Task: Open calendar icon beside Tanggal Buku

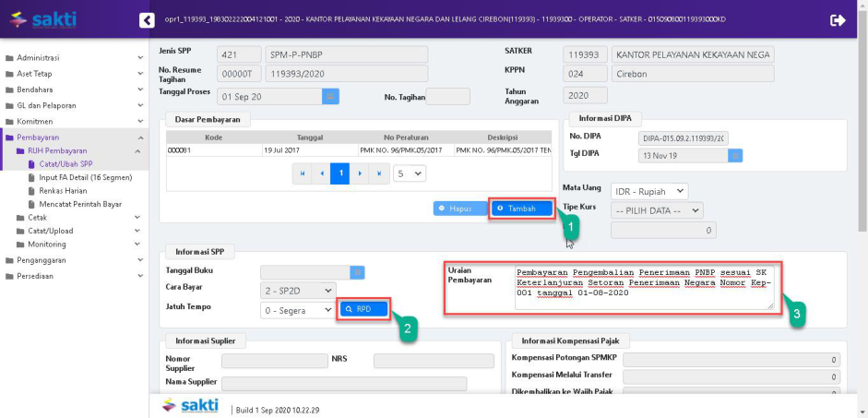Action: coord(358,272)
